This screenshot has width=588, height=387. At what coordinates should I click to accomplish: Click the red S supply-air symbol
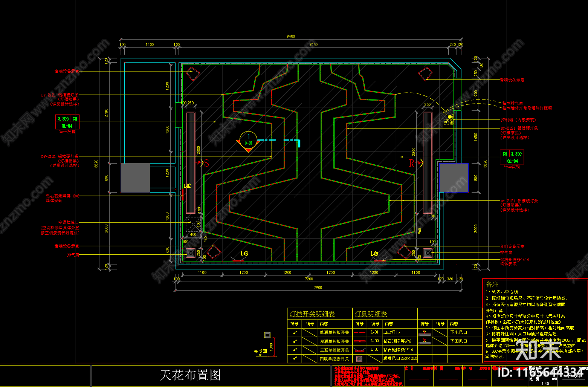pos(206,163)
